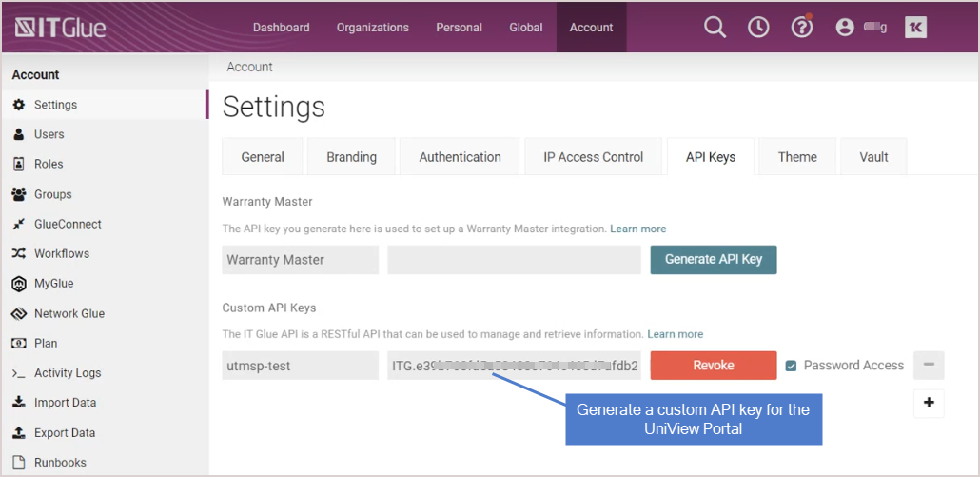The width and height of the screenshot is (980, 477).
Task: Click the IT Glue logo
Action: [x=61, y=28]
